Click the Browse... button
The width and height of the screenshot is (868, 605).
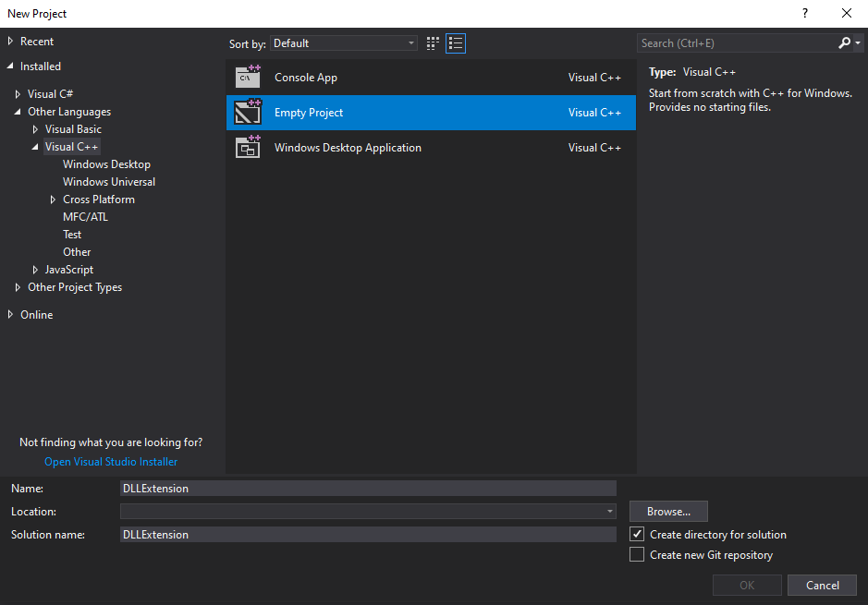(668, 512)
